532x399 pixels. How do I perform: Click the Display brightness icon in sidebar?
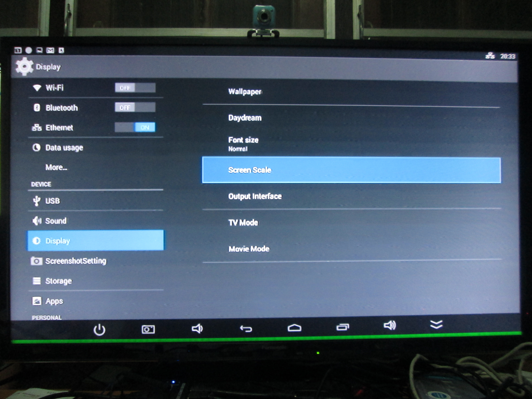pos(36,240)
